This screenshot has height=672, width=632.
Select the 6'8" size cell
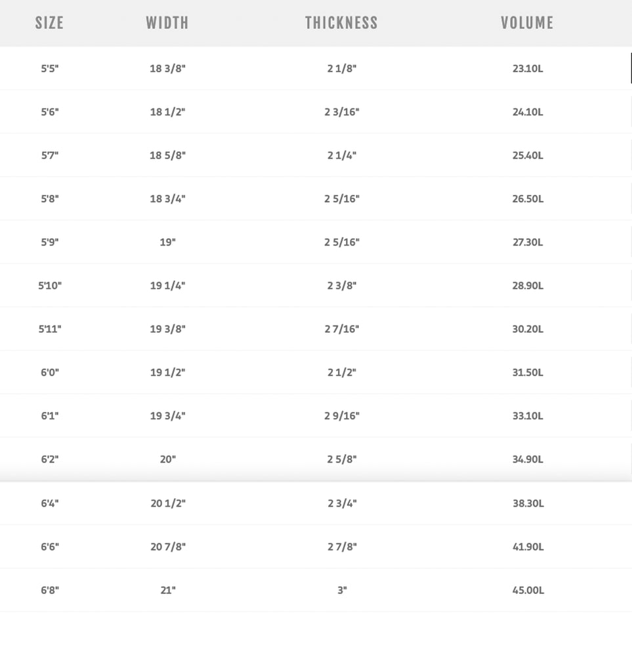[x=50, y=590]
